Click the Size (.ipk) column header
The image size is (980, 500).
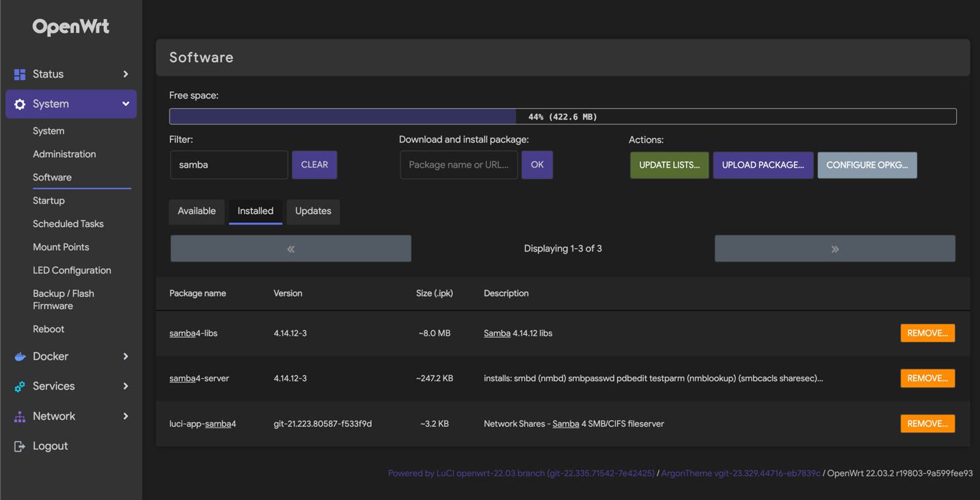coord(435,293)
